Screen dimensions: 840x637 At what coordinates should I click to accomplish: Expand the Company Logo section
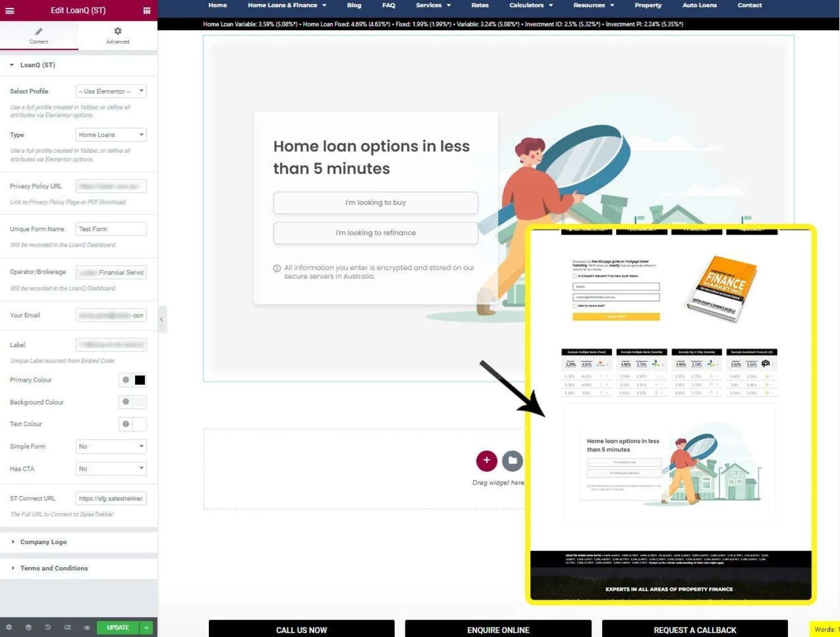coord(43,542)
